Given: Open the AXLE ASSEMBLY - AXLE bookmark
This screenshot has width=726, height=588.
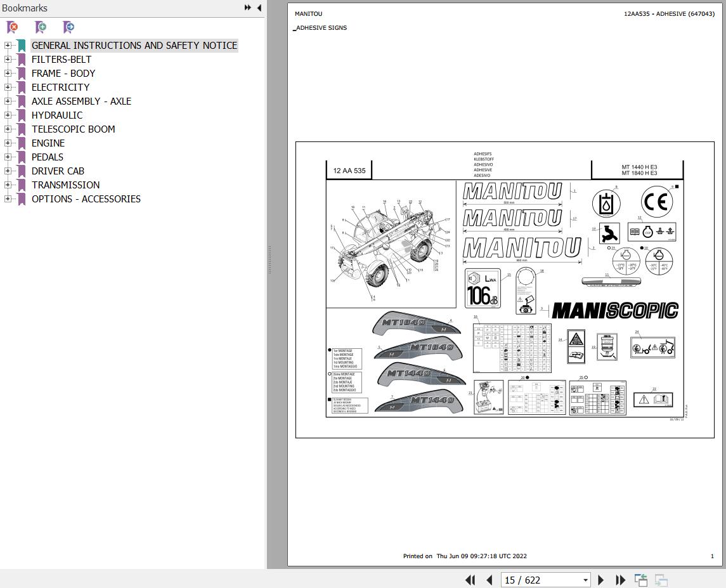Looking at the screenshot, I should pyautogui.click(x=81, y=101).
